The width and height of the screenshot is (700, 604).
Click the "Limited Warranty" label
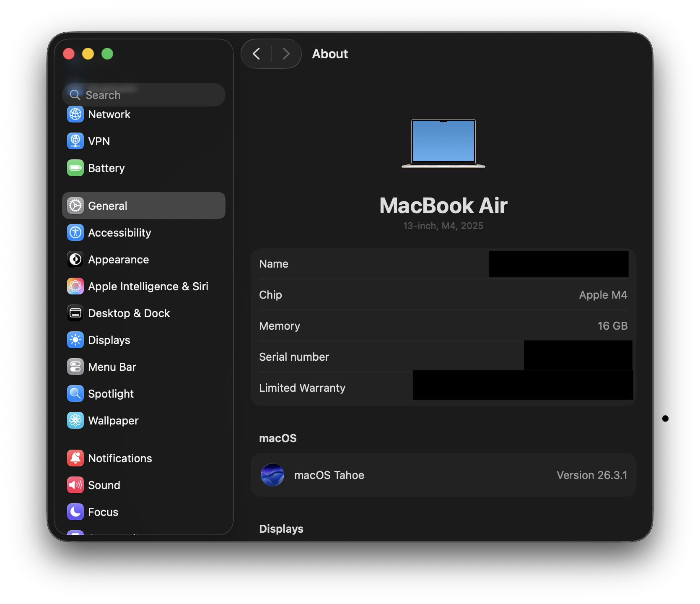pos(302,388)
